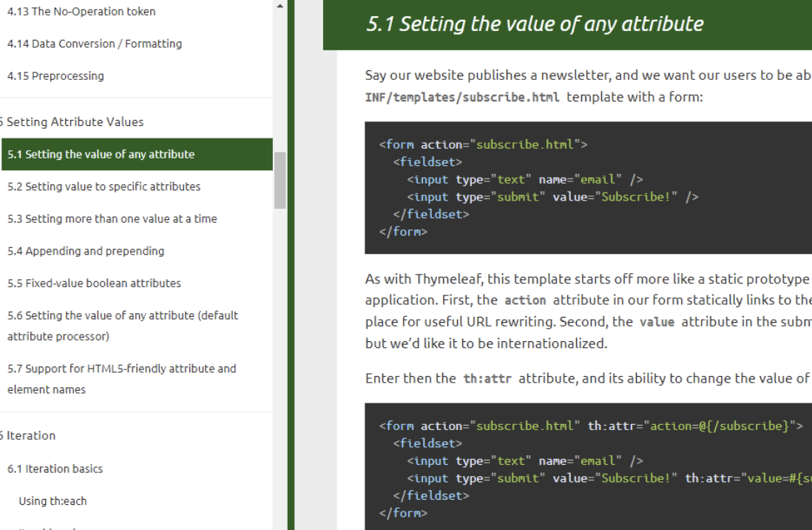Screen dimensions: 812x530
Task: Click the input type="text" name="email" line in first code block
Action: 524,179
